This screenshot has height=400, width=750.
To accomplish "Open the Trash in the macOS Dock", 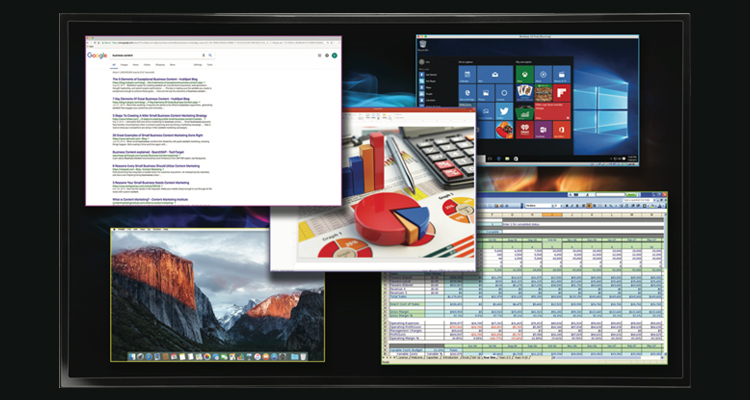I will [303, 356].
